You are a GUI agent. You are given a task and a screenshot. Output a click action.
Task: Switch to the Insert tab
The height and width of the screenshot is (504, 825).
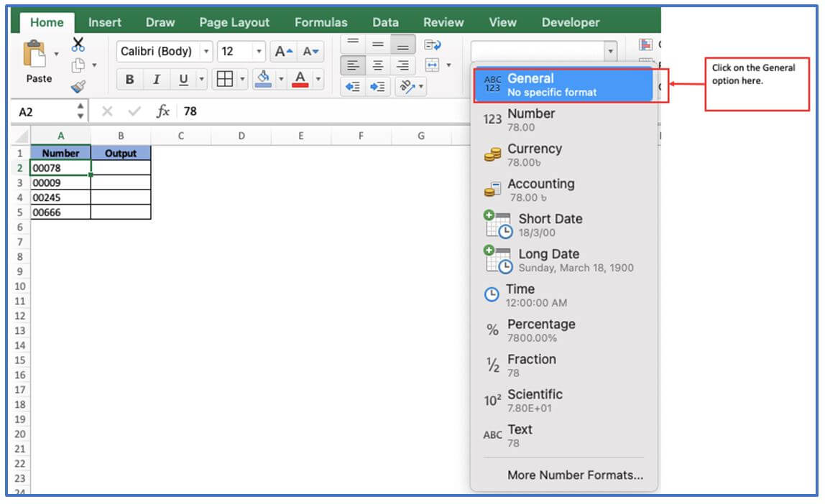pyautogui.click(x=105, y=22)
